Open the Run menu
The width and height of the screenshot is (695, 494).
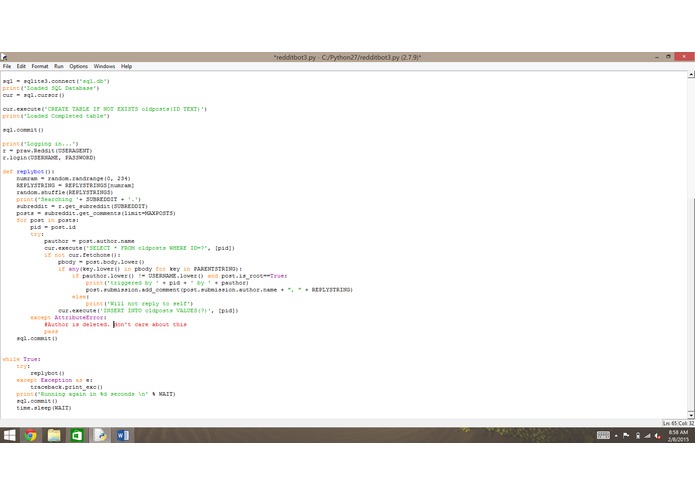pyautogui.click(x=59, y=66)
